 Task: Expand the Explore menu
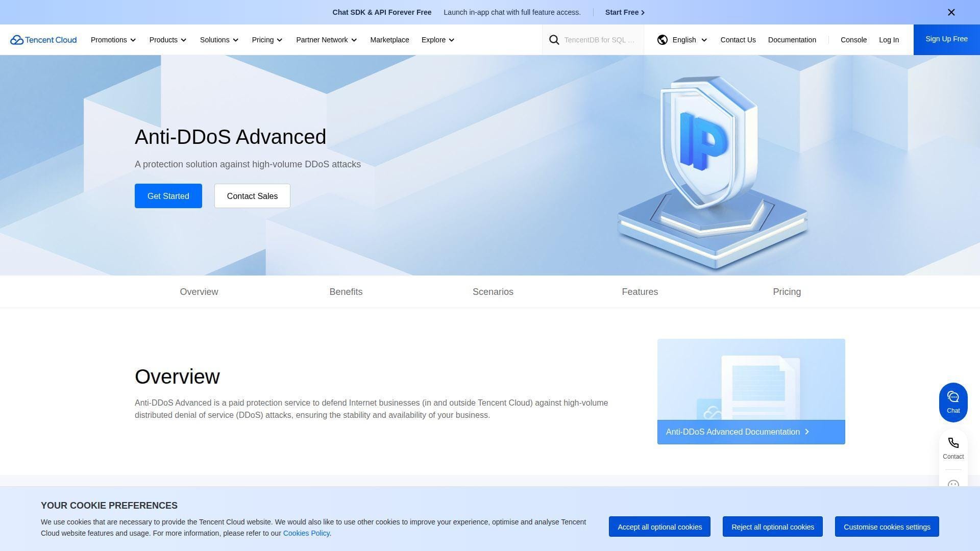tap(438, 40)
